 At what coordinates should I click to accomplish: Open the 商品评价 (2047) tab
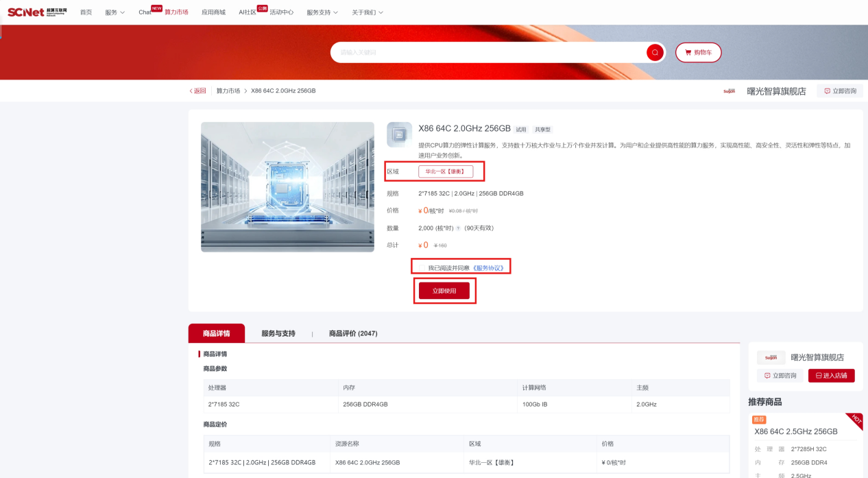(x=352, y=334)
